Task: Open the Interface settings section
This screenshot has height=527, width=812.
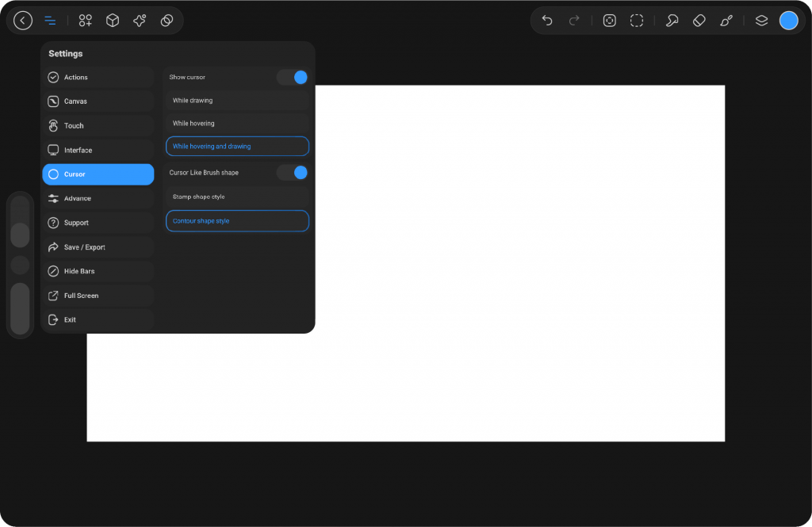Action: (x=98, y=150)
